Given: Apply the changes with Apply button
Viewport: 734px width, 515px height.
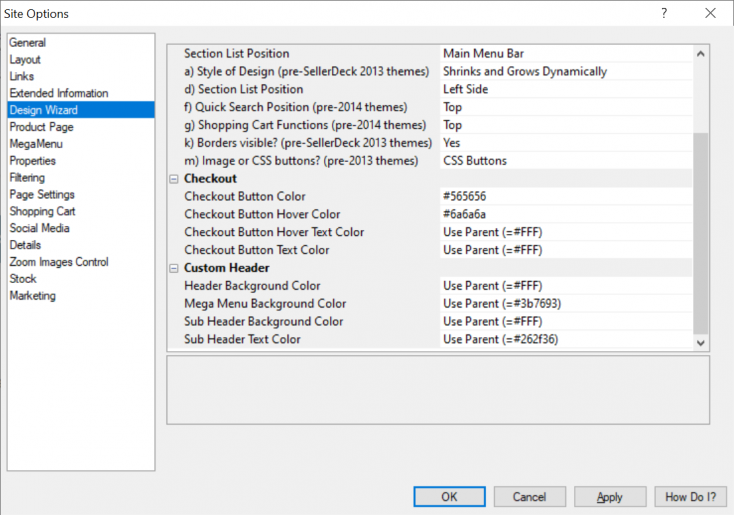Looking at the screenshot, I should 610,497.
